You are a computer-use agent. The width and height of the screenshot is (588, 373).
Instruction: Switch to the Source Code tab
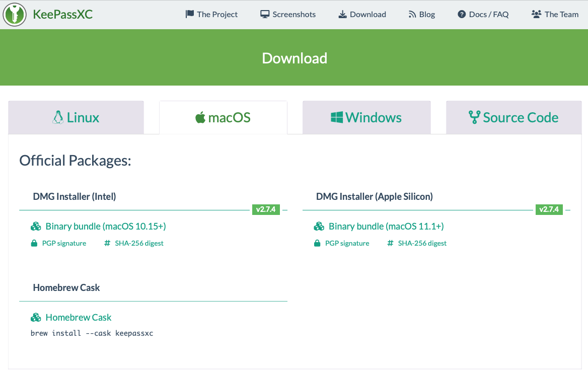click(x=513, y=118)
